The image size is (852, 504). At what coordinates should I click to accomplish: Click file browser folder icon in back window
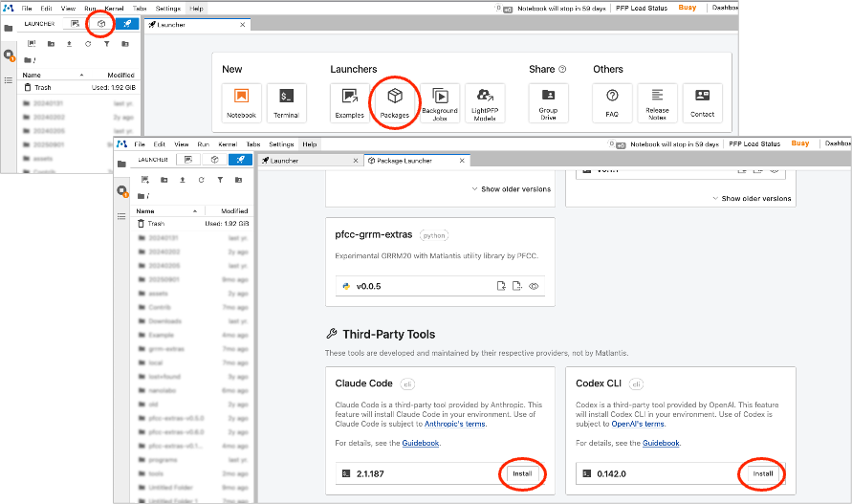(9, 29)
